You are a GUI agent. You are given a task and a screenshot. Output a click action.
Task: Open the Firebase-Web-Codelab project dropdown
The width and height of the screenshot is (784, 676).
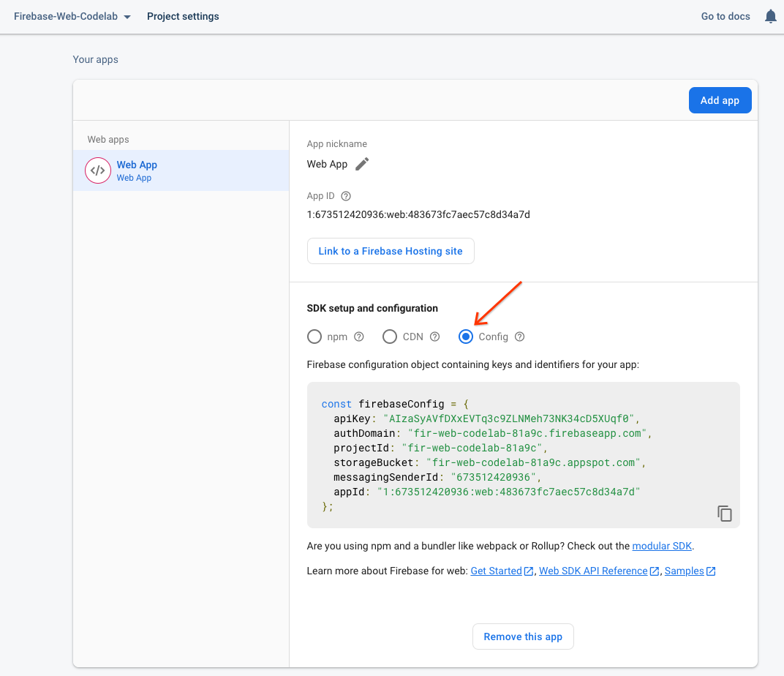click(x=72, y=16)
